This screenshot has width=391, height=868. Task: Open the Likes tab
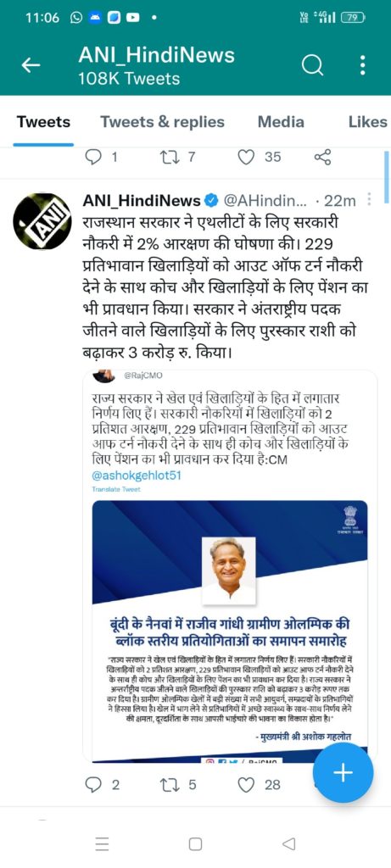point(368,122)
